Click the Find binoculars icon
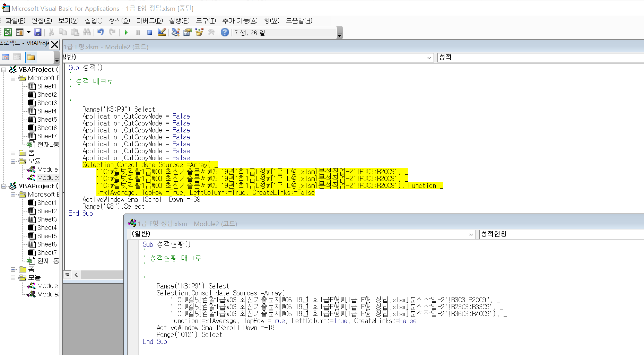Image resolution: width=644 pixels, height=355 pixels. click(87, 33)
